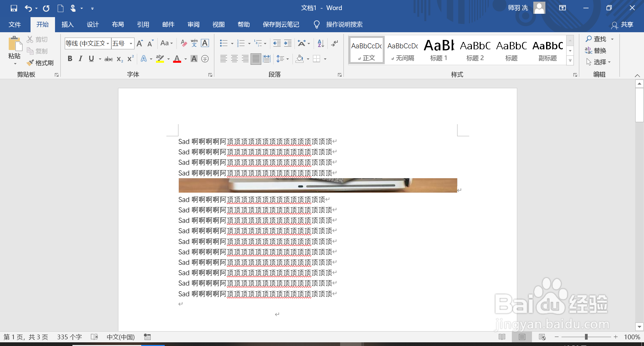Pick the red font color button

point(177,59)
